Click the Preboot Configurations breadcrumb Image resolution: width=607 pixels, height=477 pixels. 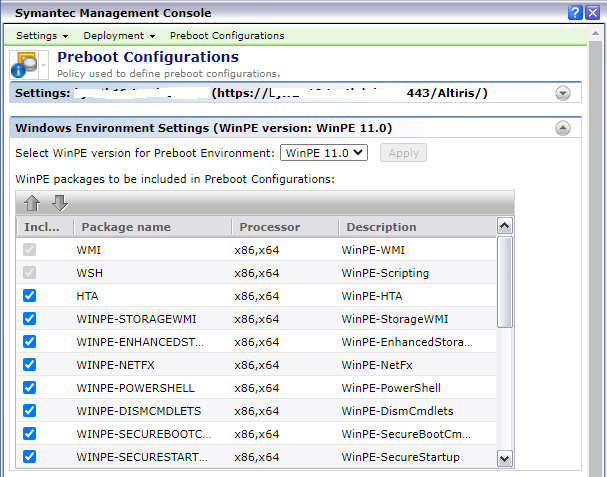click(227, 35)
